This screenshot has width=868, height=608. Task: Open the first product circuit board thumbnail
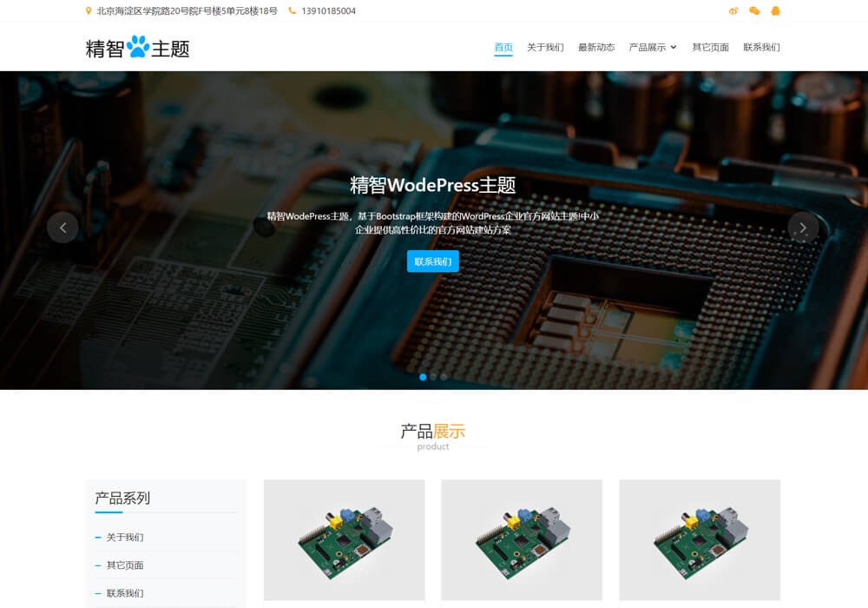coord(344,539)
